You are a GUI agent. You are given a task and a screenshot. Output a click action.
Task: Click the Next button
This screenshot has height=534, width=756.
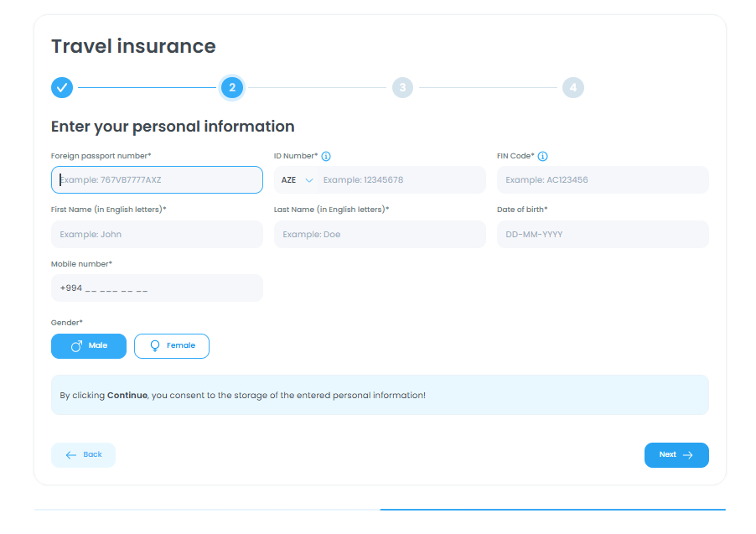coord(676,455)
